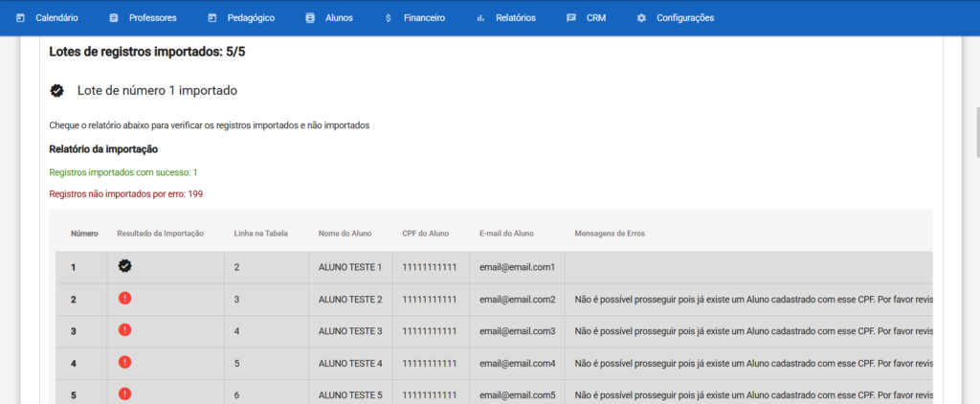Click the Financeiro dollar sign icon
This screenshot has width=980, height=404.
388,18
